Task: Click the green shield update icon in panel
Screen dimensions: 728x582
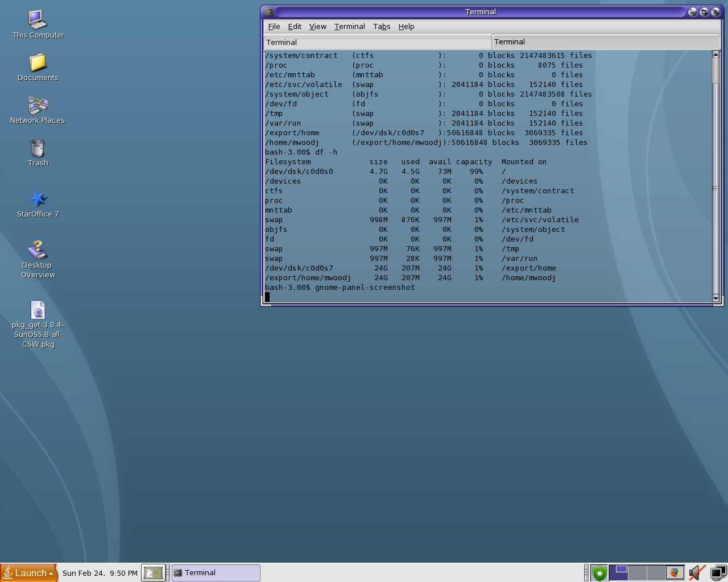Action: (x=599, y=573)
